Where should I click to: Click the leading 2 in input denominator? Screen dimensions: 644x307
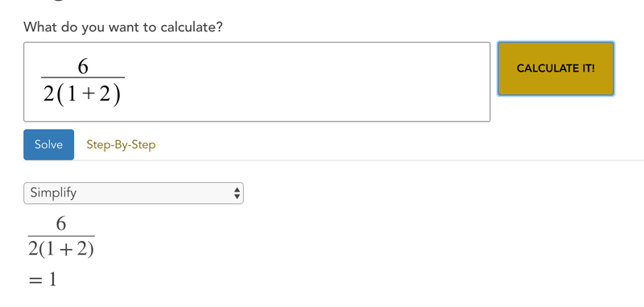tap(49, 95)
